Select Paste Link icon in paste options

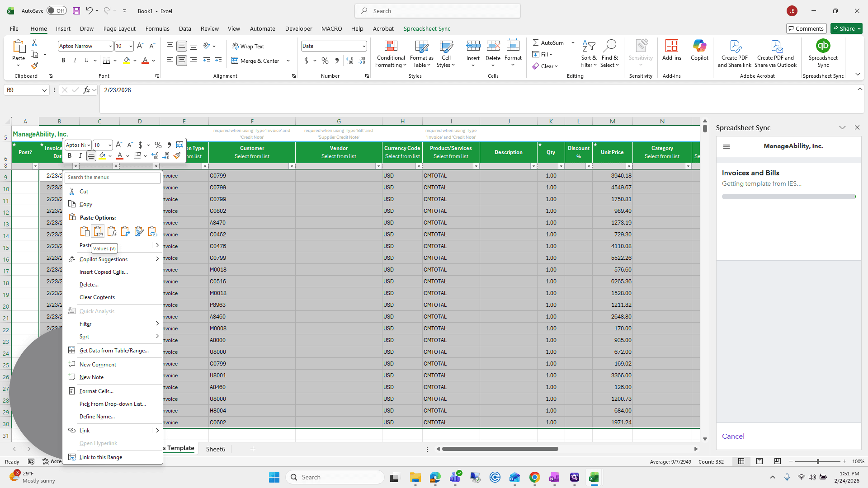(152, 231)
